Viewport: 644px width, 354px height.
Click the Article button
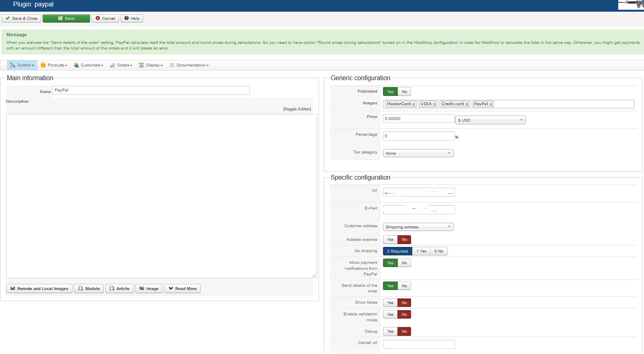tap(119, 289)
